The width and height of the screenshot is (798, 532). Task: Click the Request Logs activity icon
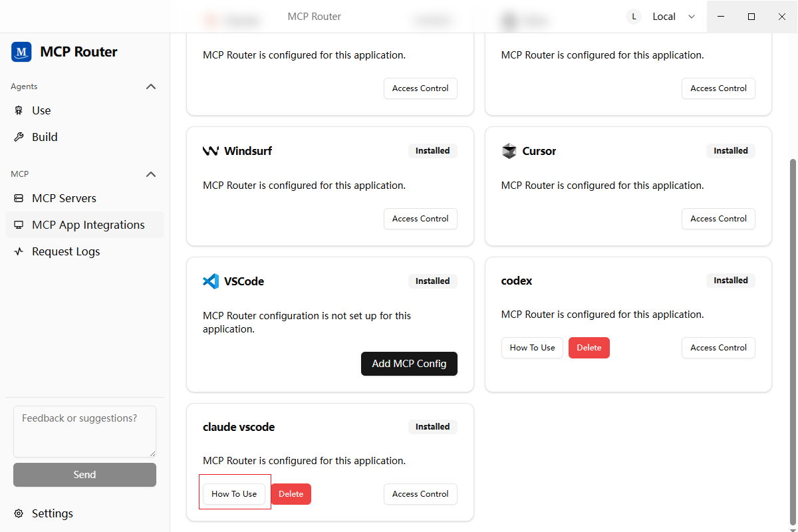19,251
